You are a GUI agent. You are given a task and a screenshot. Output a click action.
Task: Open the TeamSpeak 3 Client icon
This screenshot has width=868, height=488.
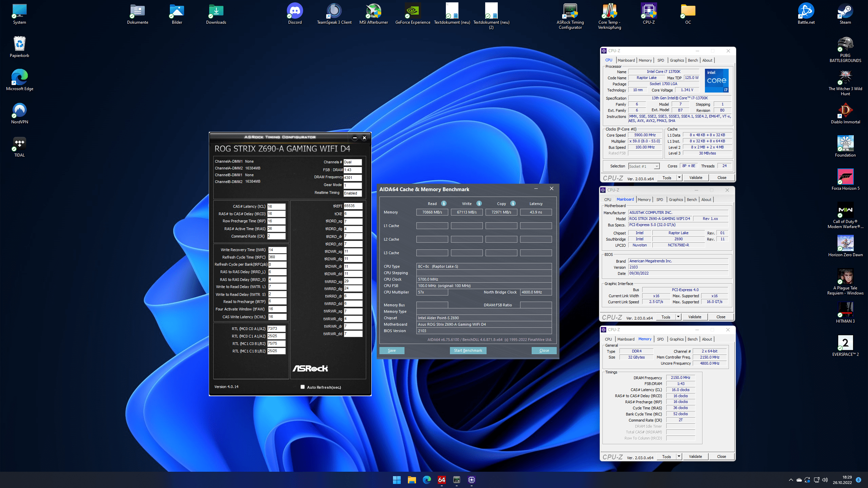(x=334, y=14)
